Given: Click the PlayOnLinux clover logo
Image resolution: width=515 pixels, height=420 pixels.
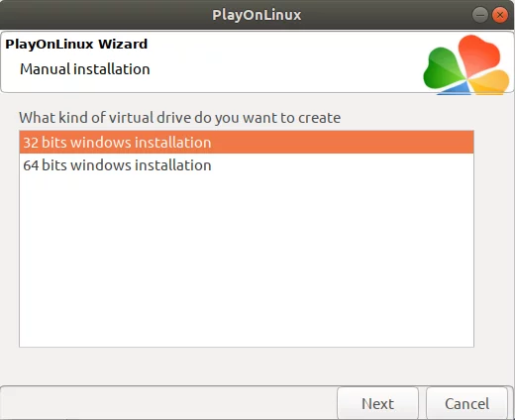Looking at the screenshot, I should click(x=466, y=65).
